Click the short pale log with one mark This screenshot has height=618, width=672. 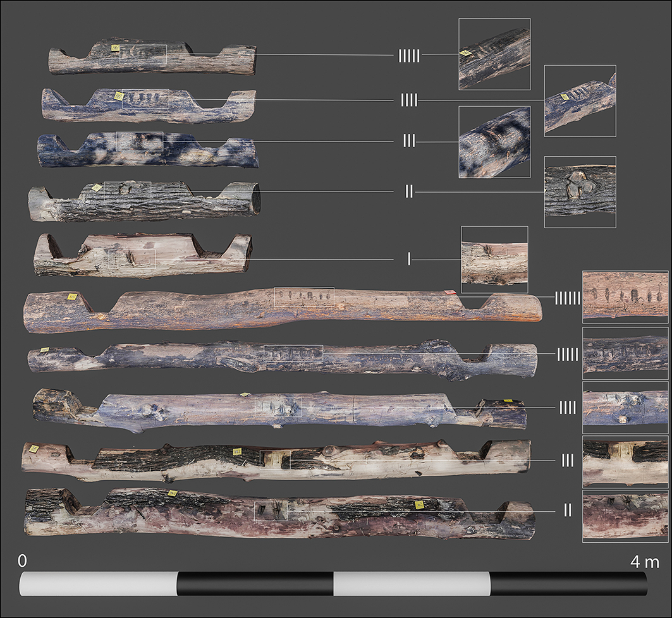(143, 255)
